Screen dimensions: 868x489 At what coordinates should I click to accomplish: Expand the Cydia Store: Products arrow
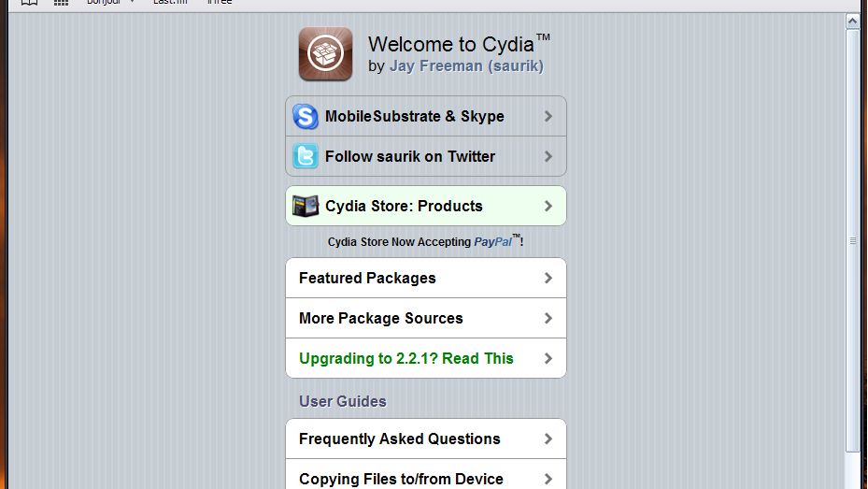tap(548, 206)
